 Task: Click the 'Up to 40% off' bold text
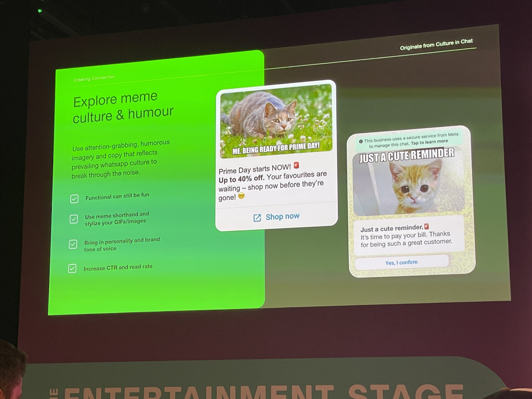point(241,179)
